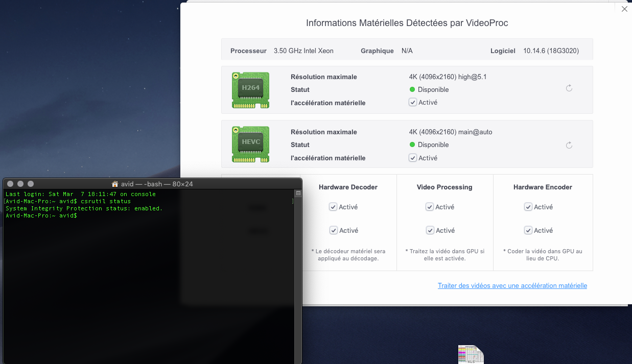The image size is (632, 364).
Task: Toggle second Video Processing Activé checkbox
Action: pyautogui.click(x=430, y=230)
